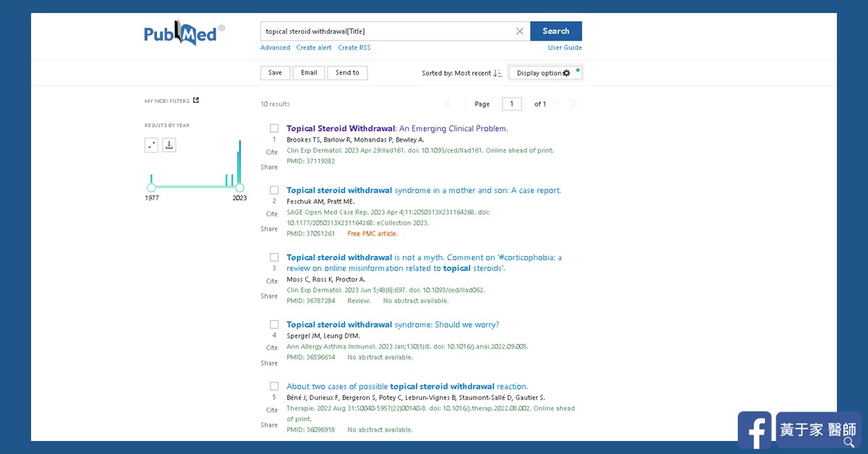Select the checkbox for result 1
The height and width of the screenshot is (454, 868).
pos(274,129)
